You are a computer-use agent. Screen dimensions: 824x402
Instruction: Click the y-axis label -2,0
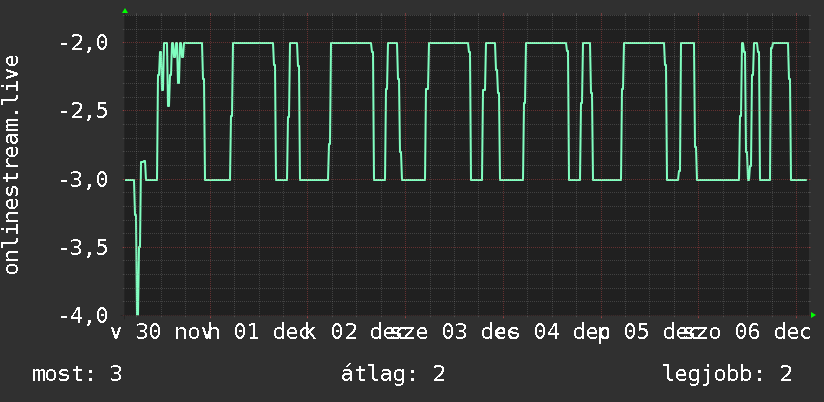pos(83,43)
